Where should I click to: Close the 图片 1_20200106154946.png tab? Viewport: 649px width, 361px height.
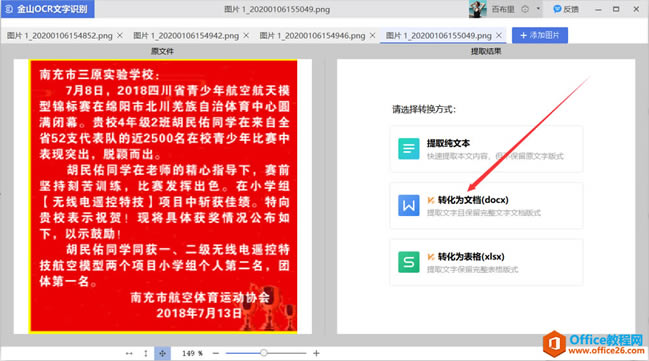pyautogui.click(x=373, y=36)
